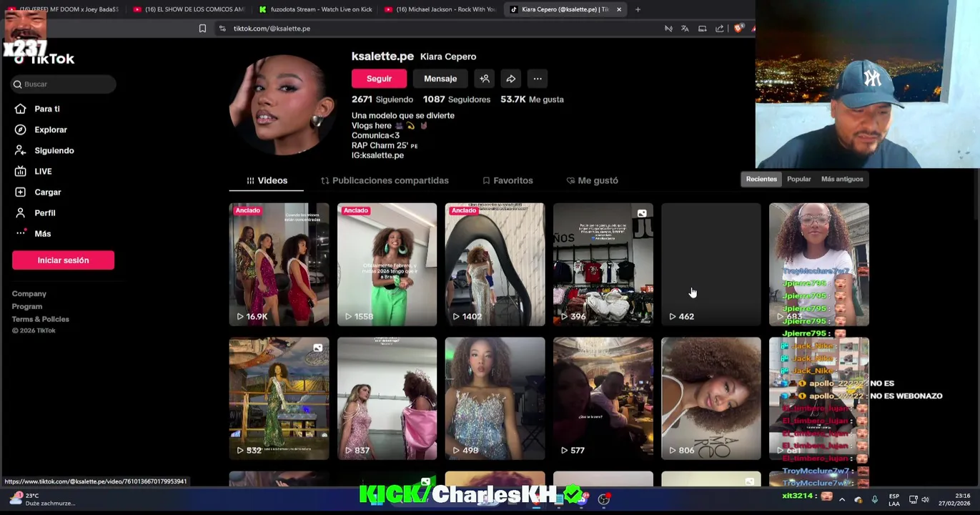Click the microphone icon in system tray

tap(874, 499)
